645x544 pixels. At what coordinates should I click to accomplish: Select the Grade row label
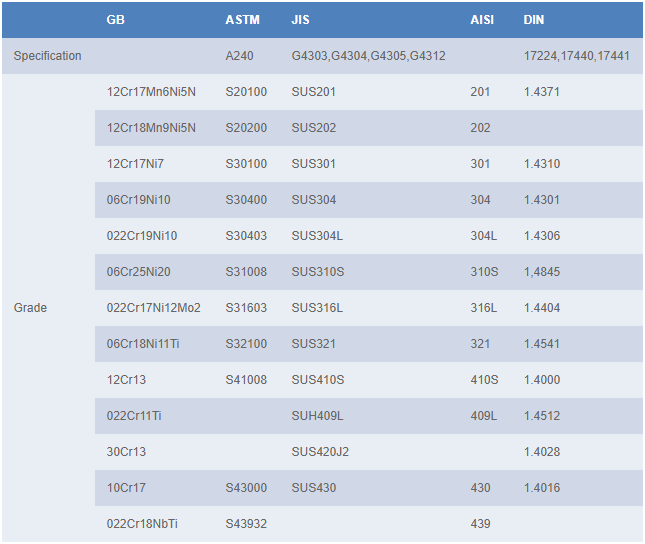tap(30, 308)
